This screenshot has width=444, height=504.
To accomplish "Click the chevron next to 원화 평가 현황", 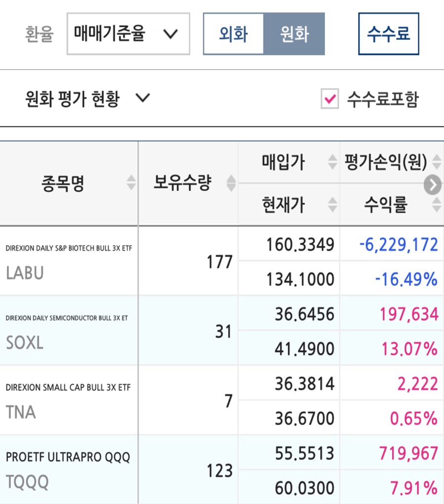I will coord(143,98).
